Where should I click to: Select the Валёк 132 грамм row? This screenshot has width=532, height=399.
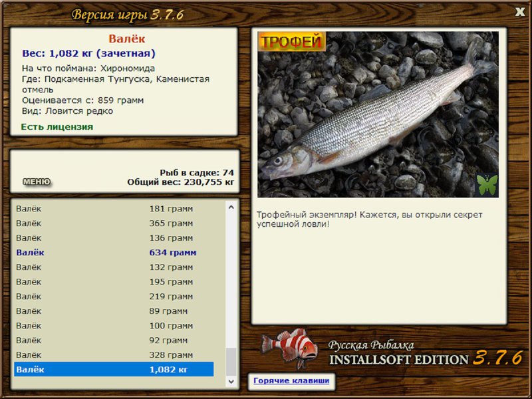(x=114, y=267)
